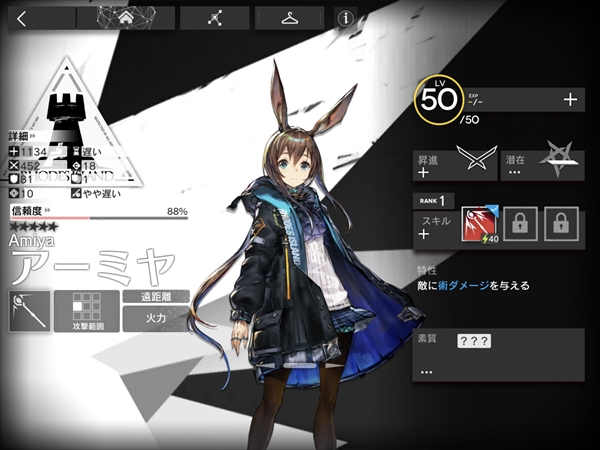Viewport: 600px width, 450px height.
Task: Open the 昇進 promotion panel
Action: point(455,165)
